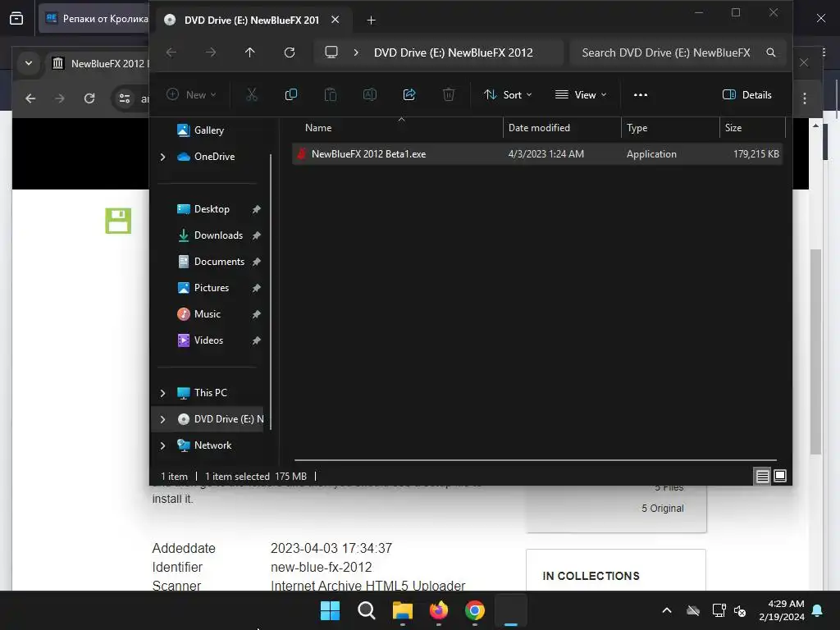
Task: Open Documents quick access folder
Action: tap(218, 262)
